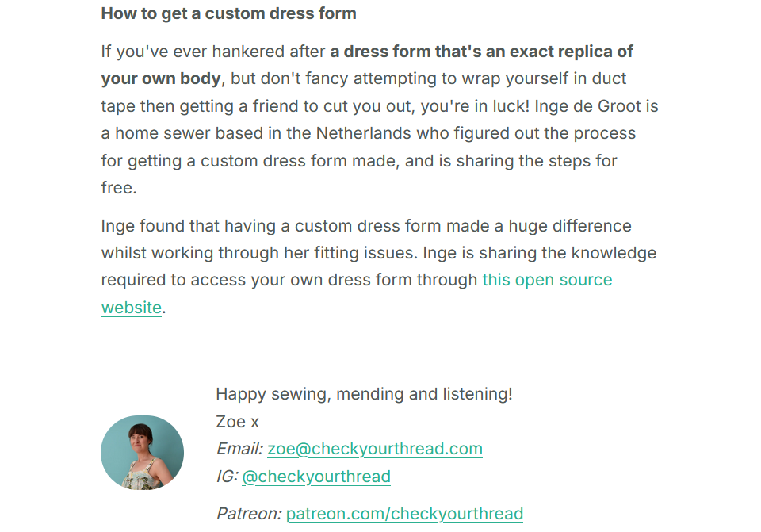Click the italic "Patreon:" label
The height and width of the screenshot is (532, 761).
(249, 514)
